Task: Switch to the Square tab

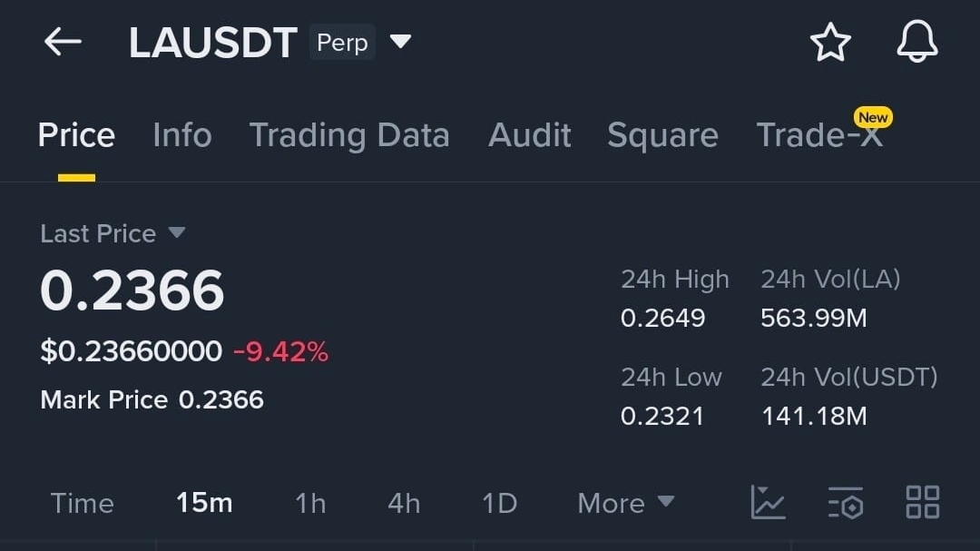Action: click(x=662, y=135)
